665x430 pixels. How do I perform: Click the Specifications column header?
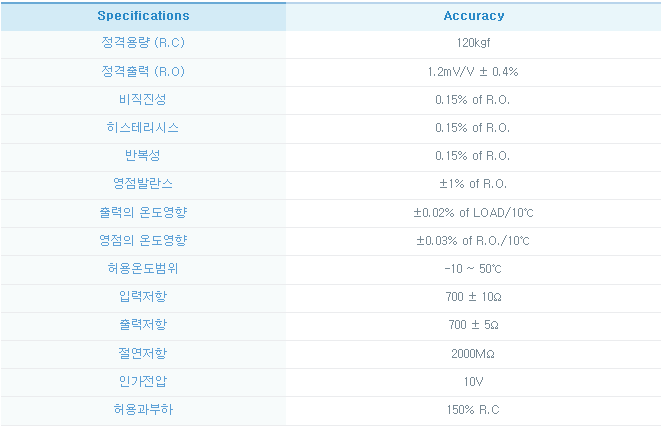(143, 16)
